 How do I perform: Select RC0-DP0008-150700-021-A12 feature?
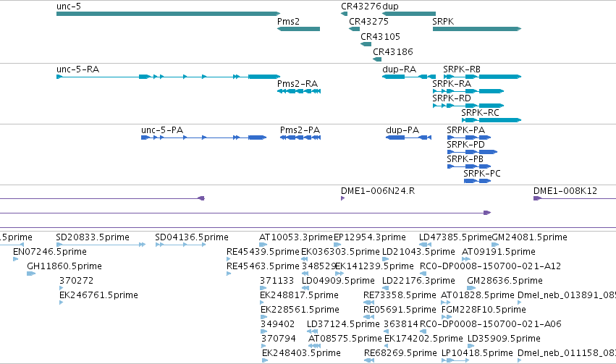423,274
